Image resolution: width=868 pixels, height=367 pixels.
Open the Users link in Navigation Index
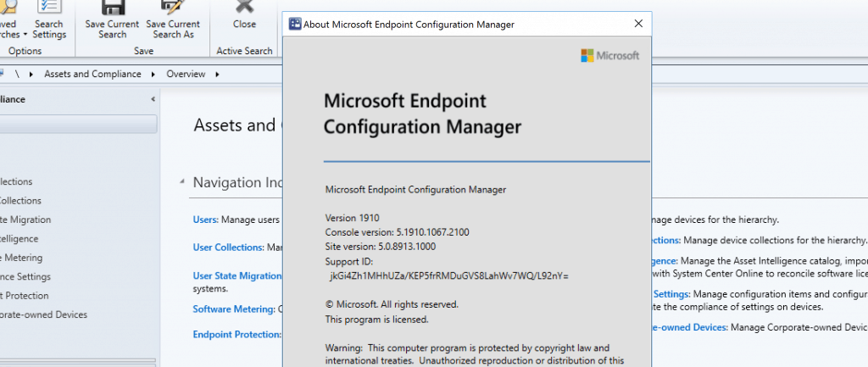click(205, 220)
